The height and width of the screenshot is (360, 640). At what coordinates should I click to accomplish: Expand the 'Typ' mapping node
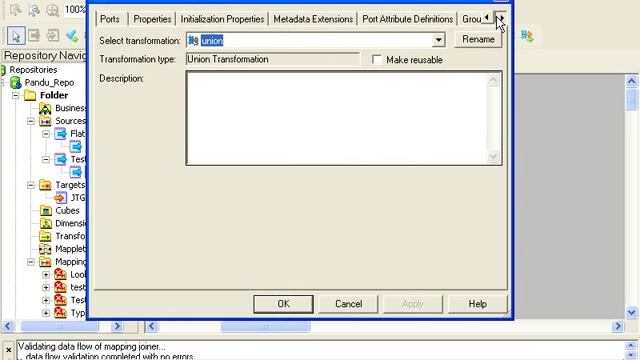[46, 313]
